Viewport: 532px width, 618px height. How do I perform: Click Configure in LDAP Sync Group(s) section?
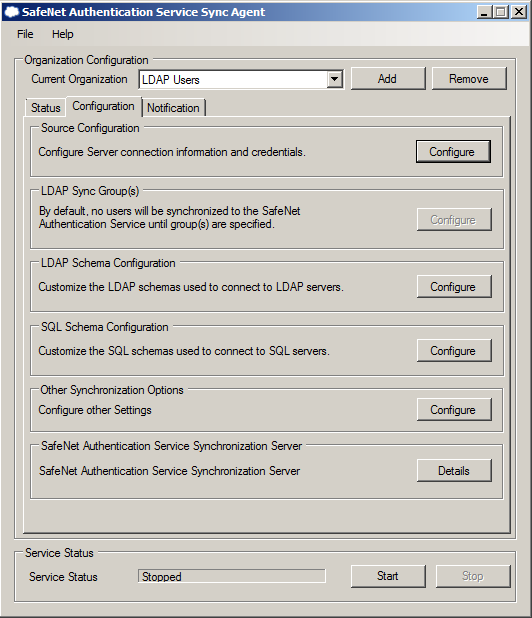[x=454, y=220]
